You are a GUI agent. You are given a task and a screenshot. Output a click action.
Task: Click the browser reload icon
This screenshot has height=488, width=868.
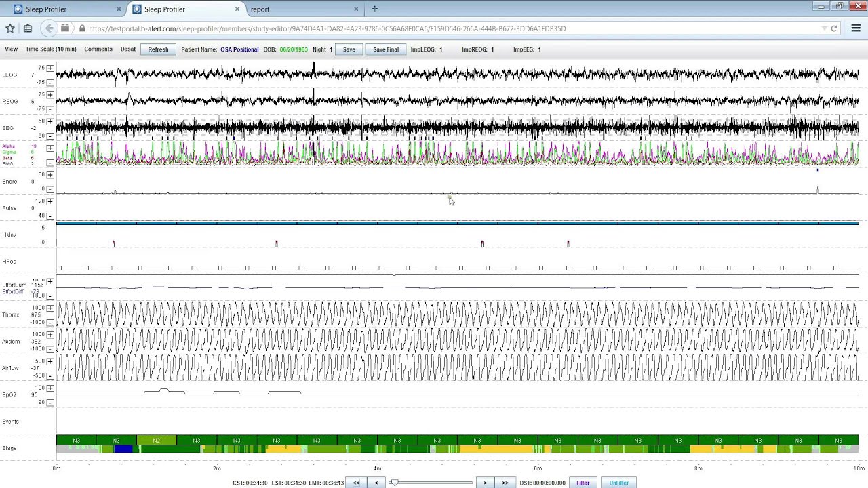(834, 28)
